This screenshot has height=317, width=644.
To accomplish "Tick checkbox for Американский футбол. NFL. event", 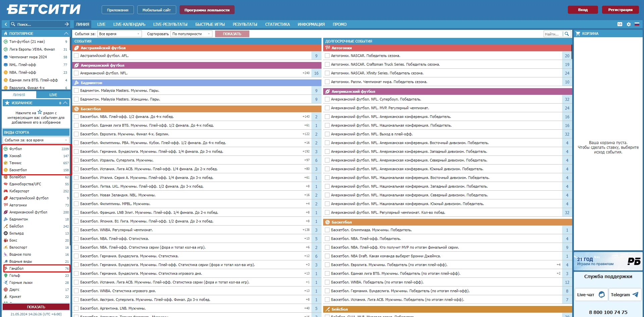I will click(x=76, y=73).
